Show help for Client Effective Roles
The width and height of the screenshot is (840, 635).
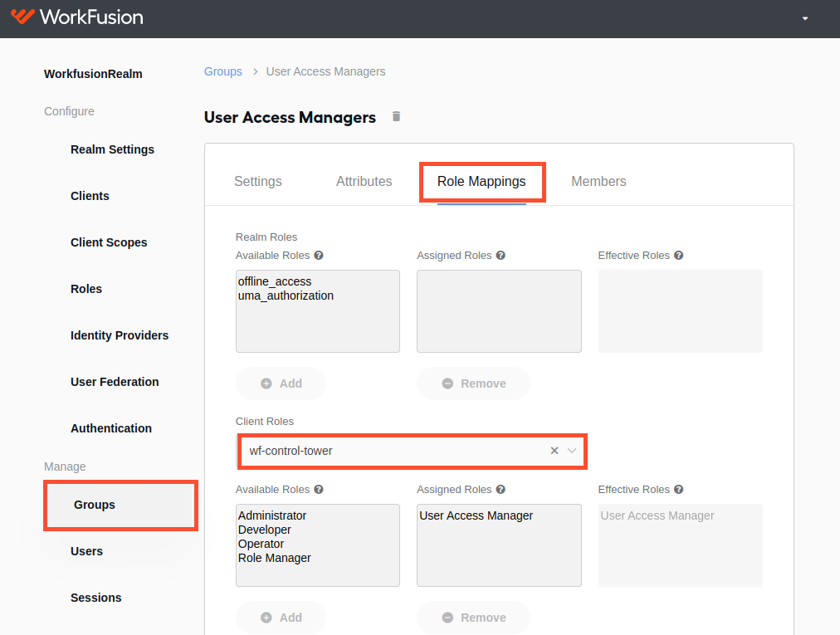[679, 489]
